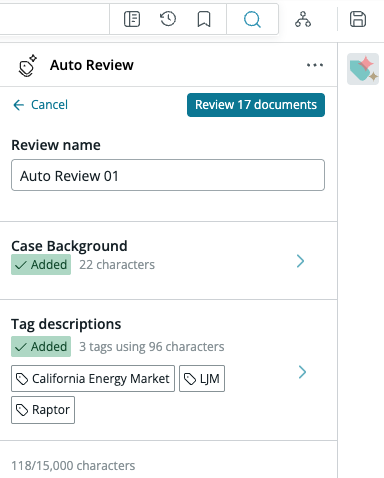384x478 pixels.
Task: Click the Added badge under Case Background
Action: click(x=41, y=265)
